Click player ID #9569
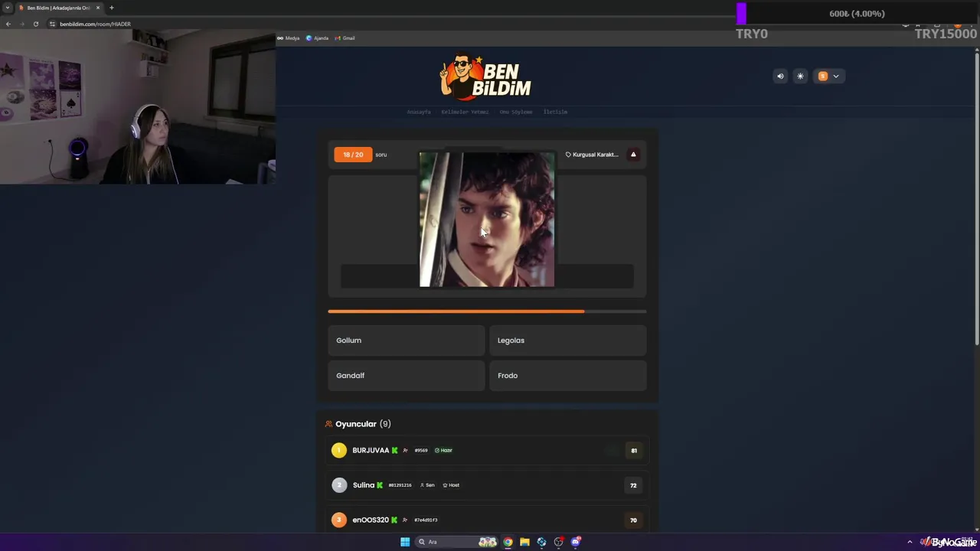The height and width of the screenshot is (551, 980). (421, 451)
